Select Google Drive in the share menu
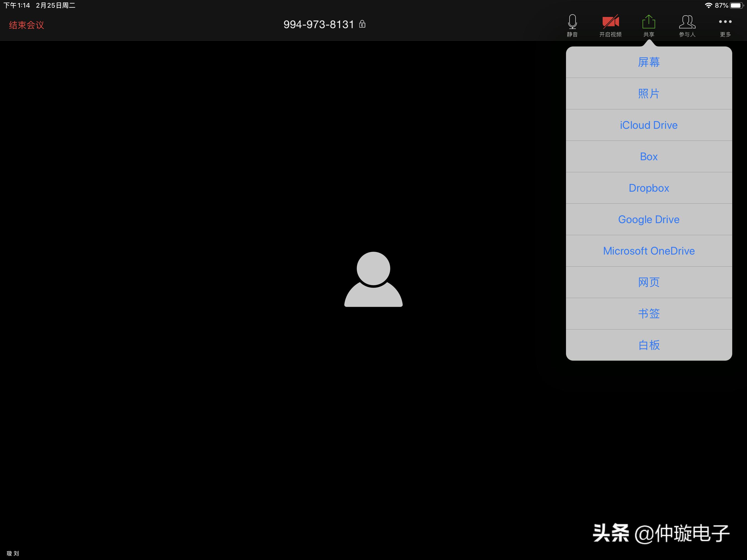Screen dimensions: 747x560 pyautogui.click(x=649, y=219)
